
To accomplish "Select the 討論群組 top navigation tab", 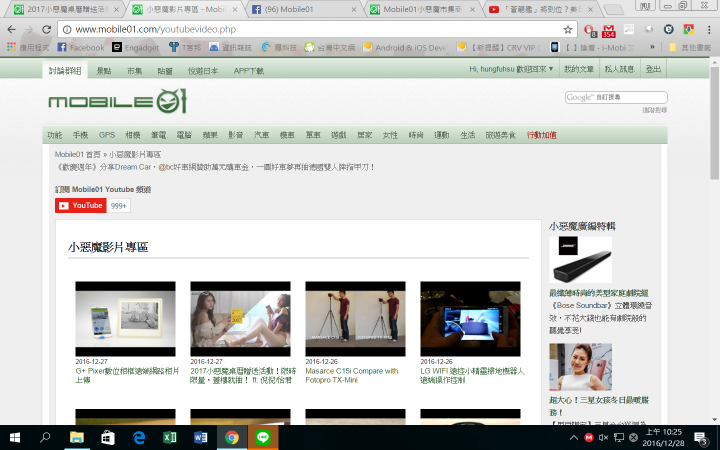I will tap(65, 70).
